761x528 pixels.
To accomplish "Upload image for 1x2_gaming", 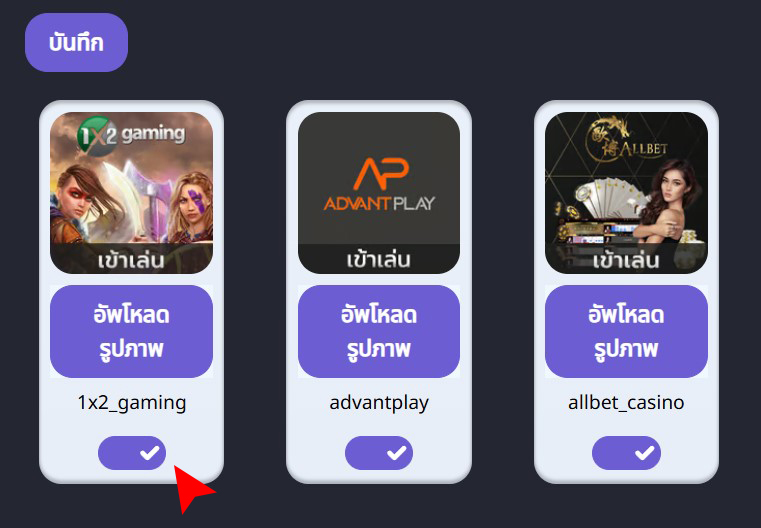I will coord(132,331).
